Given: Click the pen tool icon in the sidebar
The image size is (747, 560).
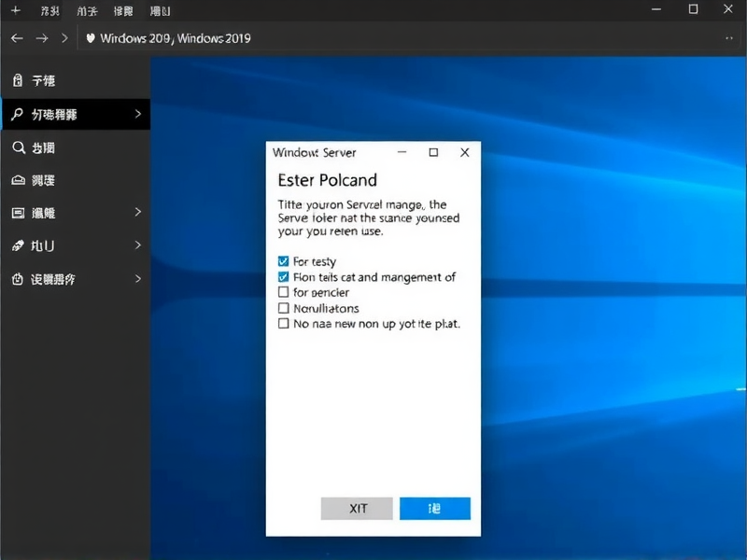Looking at the screenshot, I should (x=20, y=245).
